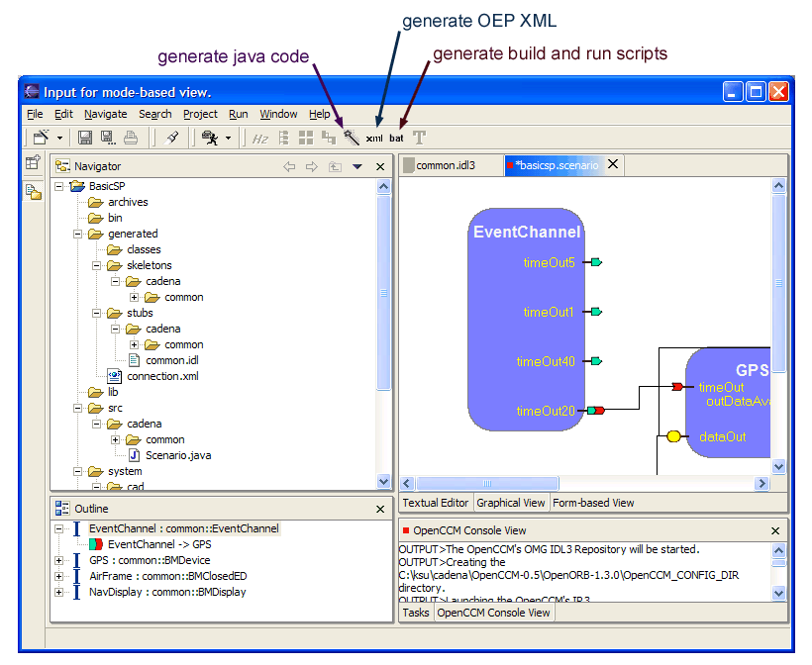Open the Tasks tab at bottom
The width and height of the screenshot is (812, 665).
click(x=416, y=613)
